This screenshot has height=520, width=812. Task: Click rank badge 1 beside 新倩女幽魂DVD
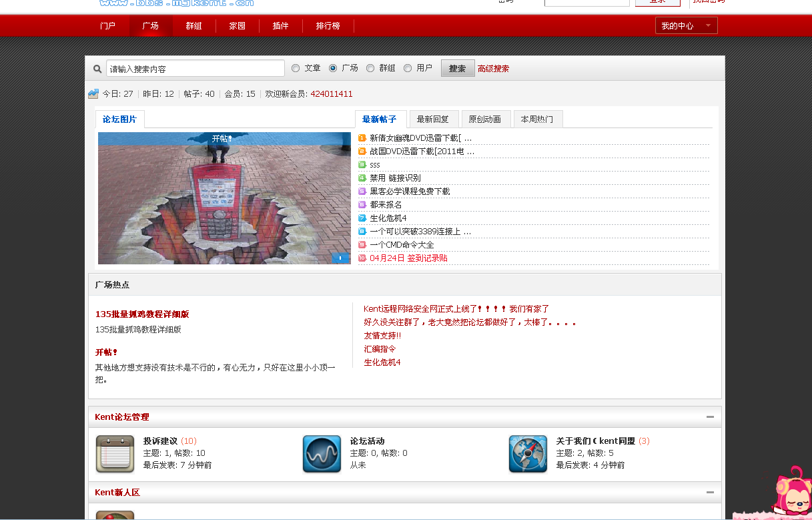point(362,138)
